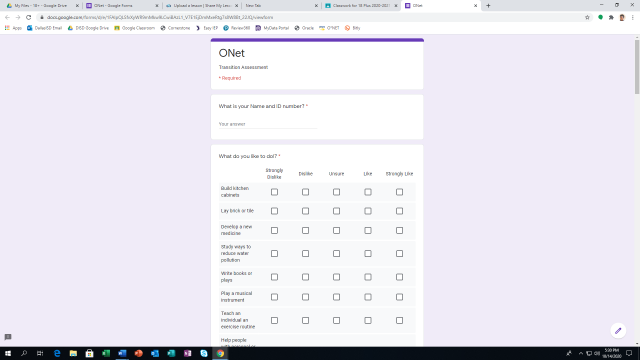The image size is (640, 360).
Task: Click the taskbar clock and date
Action: click(611, 353)
